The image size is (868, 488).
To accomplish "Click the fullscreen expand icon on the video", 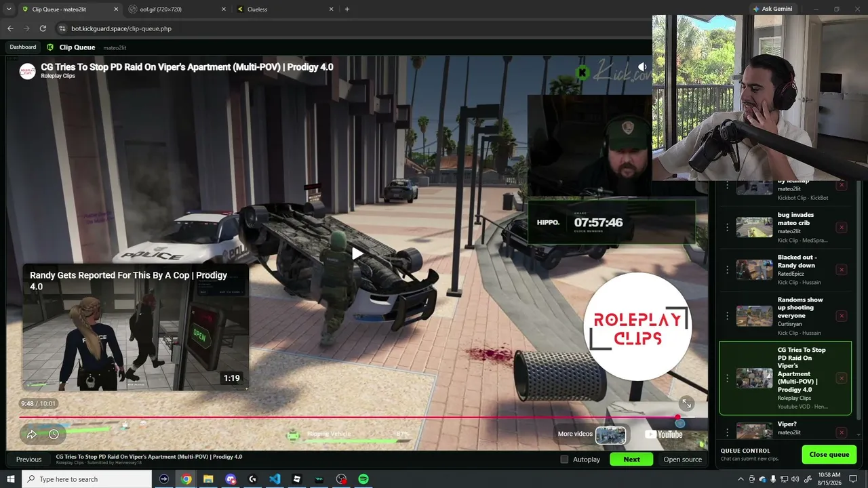I will tap(686, 403).
